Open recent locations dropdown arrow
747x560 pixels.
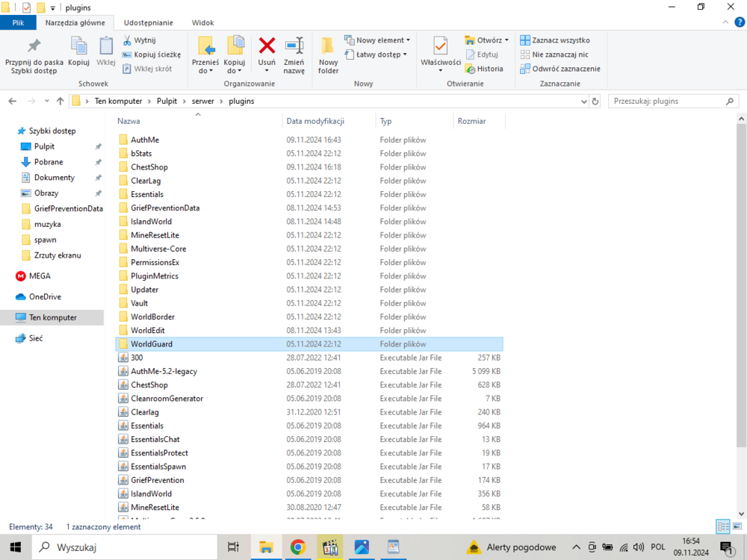pos(46,101)
